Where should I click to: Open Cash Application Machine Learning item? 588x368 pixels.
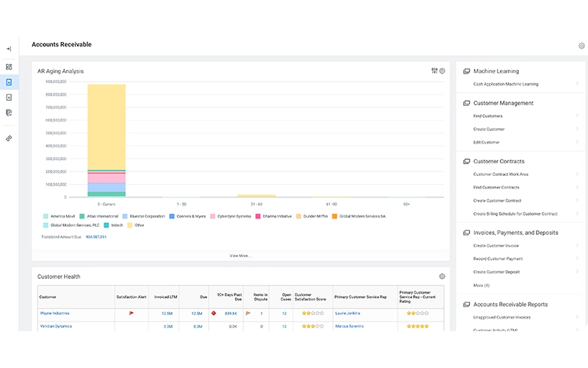pyautogui.click(x=506, y=84)
